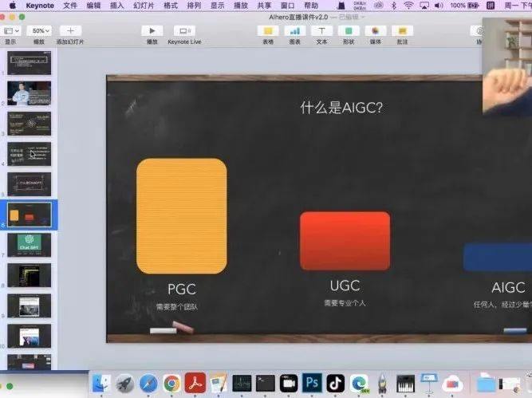Open the Apple menu
The image size is (532, 398).
(13, 6)
